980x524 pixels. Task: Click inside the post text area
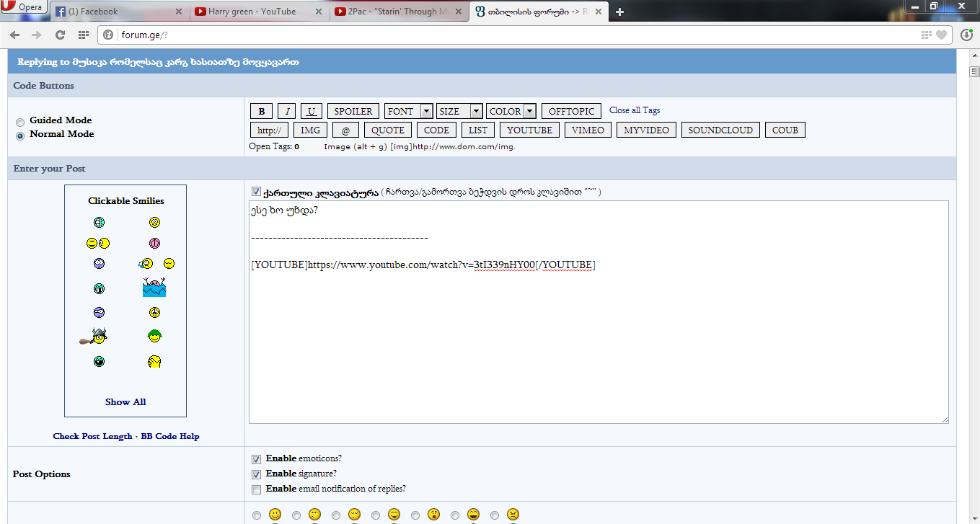coord(599,312)
